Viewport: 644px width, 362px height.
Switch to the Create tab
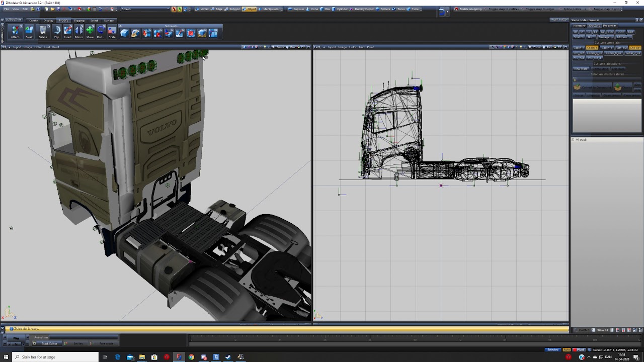point(34,21)
